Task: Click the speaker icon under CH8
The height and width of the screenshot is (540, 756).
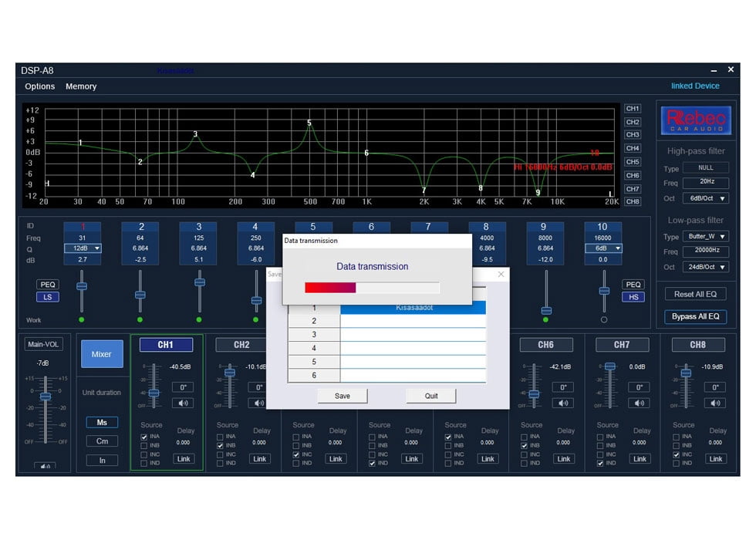Action: pyautogui.click(x=715, y=403)
